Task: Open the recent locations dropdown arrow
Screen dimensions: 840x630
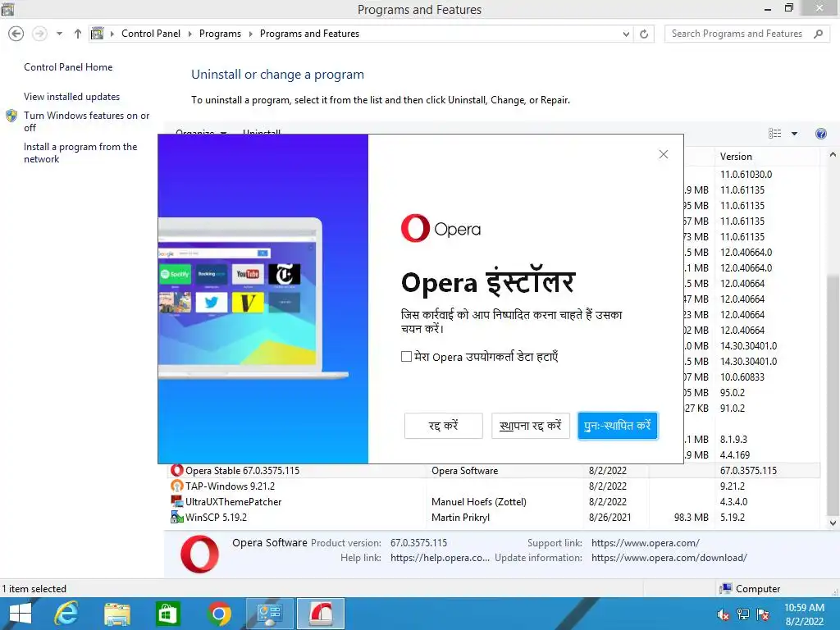Action: tap(59, 34)
